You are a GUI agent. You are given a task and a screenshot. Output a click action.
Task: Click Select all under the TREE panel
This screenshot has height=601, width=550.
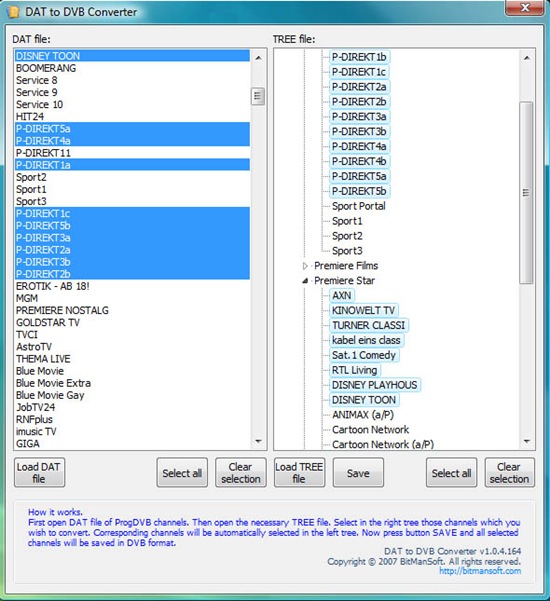coord(451,473)
